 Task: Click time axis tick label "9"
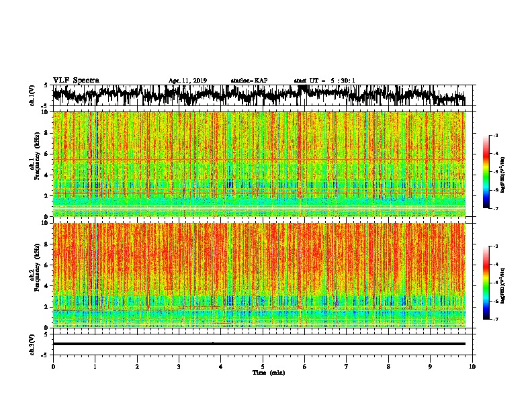tap(430, 367)
